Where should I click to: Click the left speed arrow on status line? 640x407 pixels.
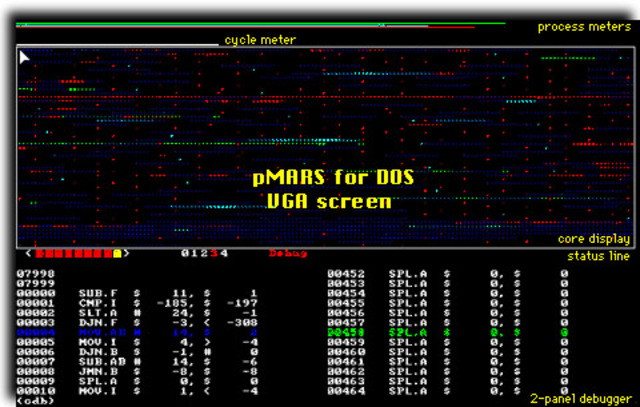pos(28,254)
